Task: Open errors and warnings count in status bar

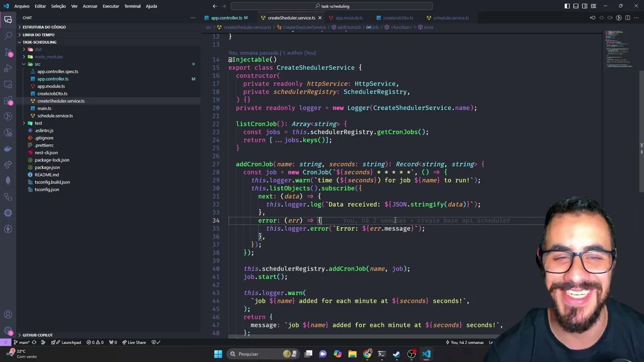Action: tap(95, 342)
